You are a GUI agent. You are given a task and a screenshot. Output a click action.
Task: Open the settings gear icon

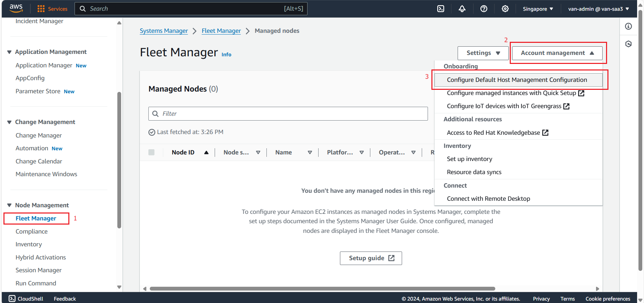coord(505,9)
